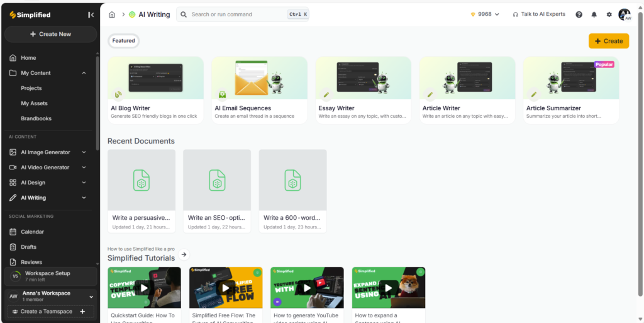Click the yellow Create button
The height and width of the screenshot is (323, 644).
point(608,41)
